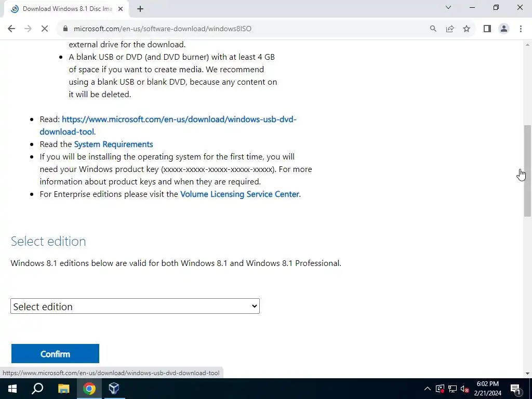
Task: Click the 'Select edition' heading
Action: (x=48, y=241)
